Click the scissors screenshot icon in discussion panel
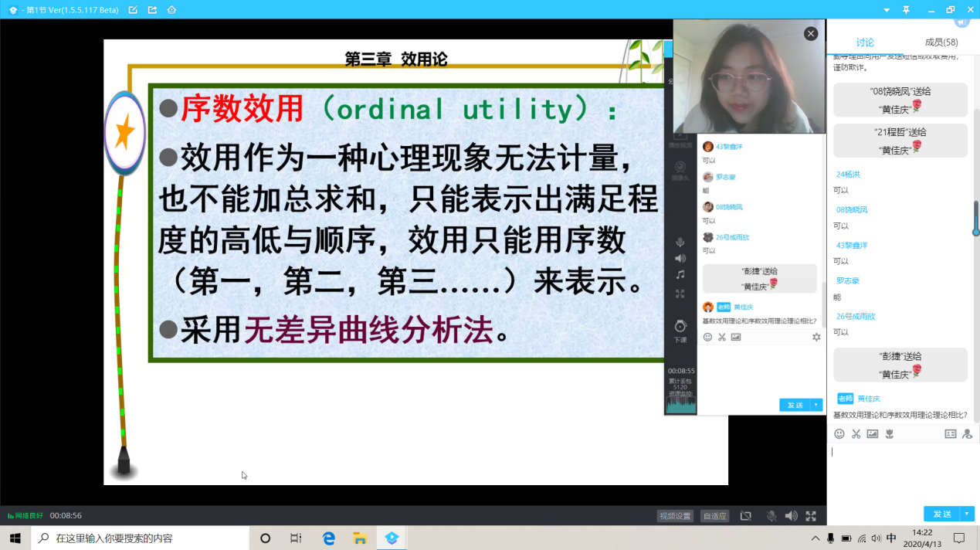Screen dimensions: 980x550 coord(856,434)
